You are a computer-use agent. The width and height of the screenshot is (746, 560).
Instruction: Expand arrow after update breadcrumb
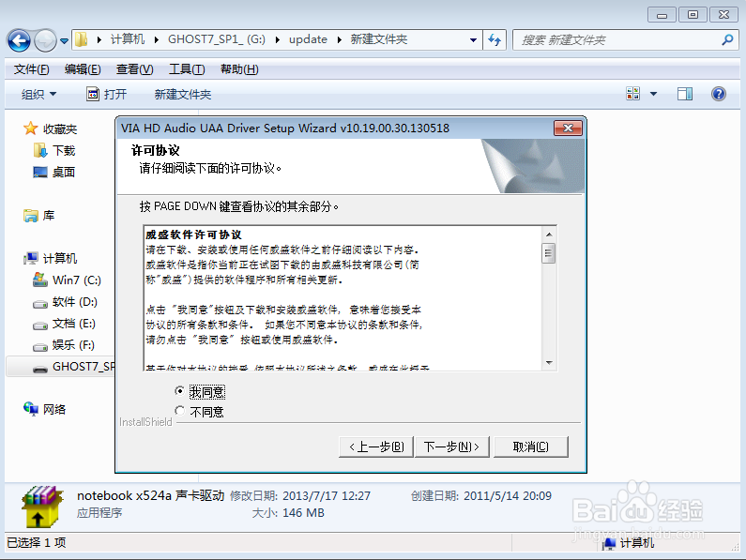(340, 40)
